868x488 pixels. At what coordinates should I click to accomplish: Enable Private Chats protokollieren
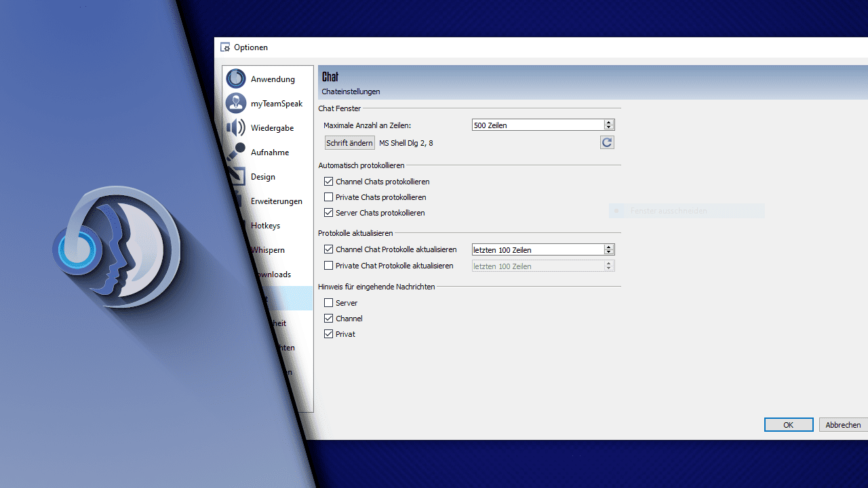point(328,197)
